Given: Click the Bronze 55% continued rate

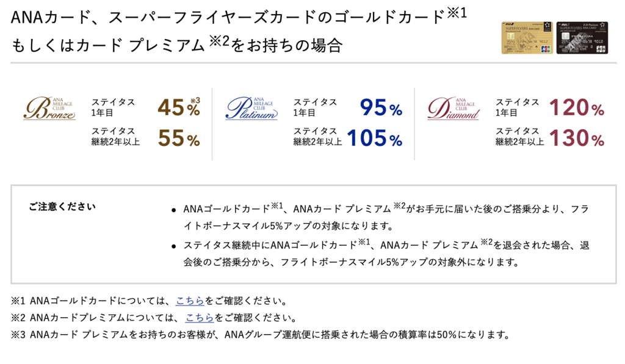Looking at the screenshot, I should (179, 138).
